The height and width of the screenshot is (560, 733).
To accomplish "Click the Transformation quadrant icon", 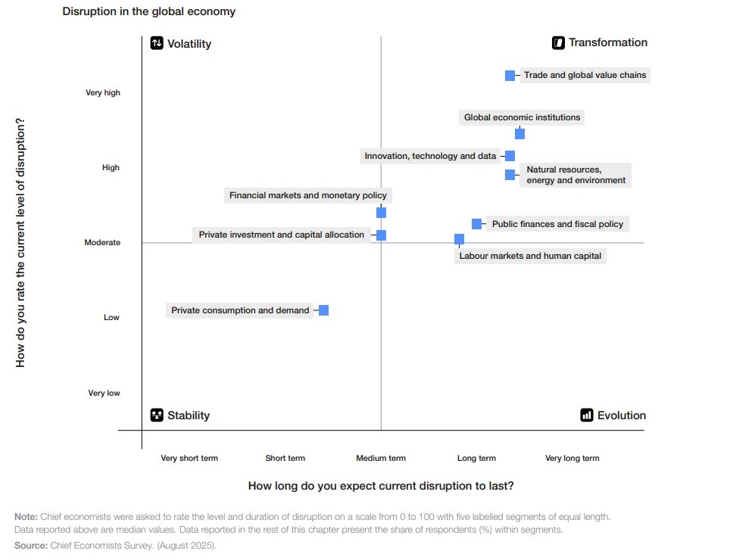I will click(559, 42).
